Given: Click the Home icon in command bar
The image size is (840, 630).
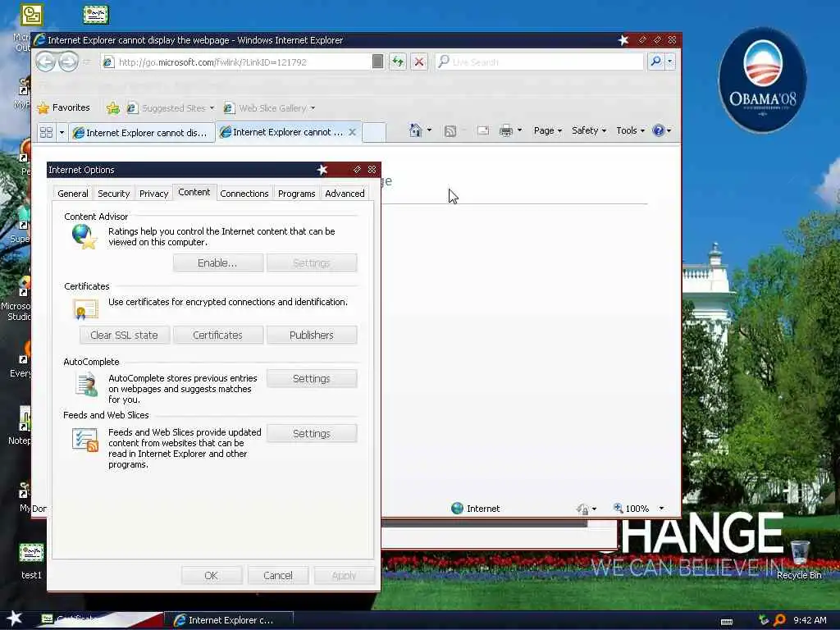Looking at the screenshot, I should (x=415, y=130).
